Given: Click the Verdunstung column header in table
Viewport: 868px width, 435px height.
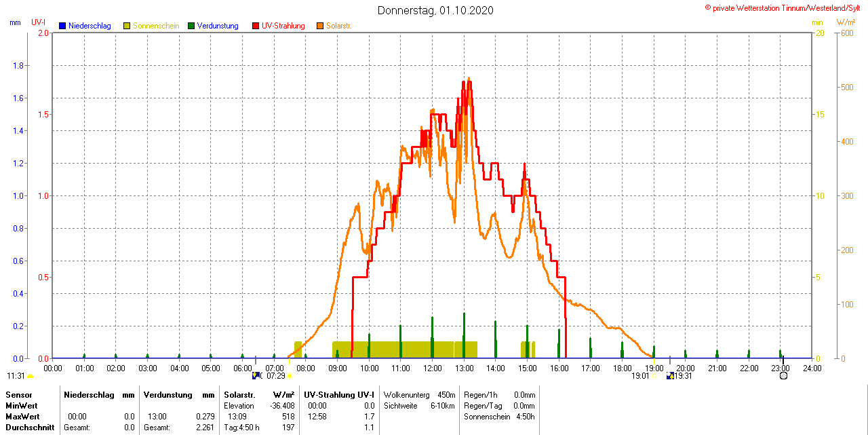Looking at the screenshot, I should [167, 395].
